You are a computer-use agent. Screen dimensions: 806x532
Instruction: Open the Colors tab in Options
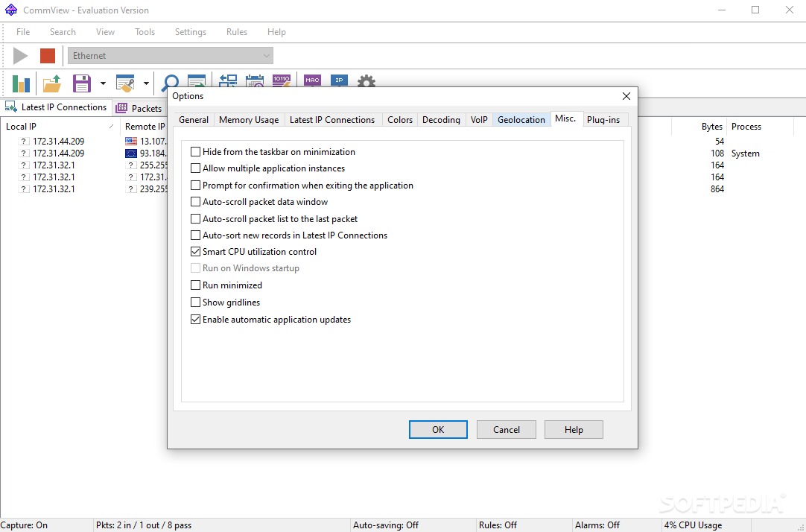click(x=400, y=120)
